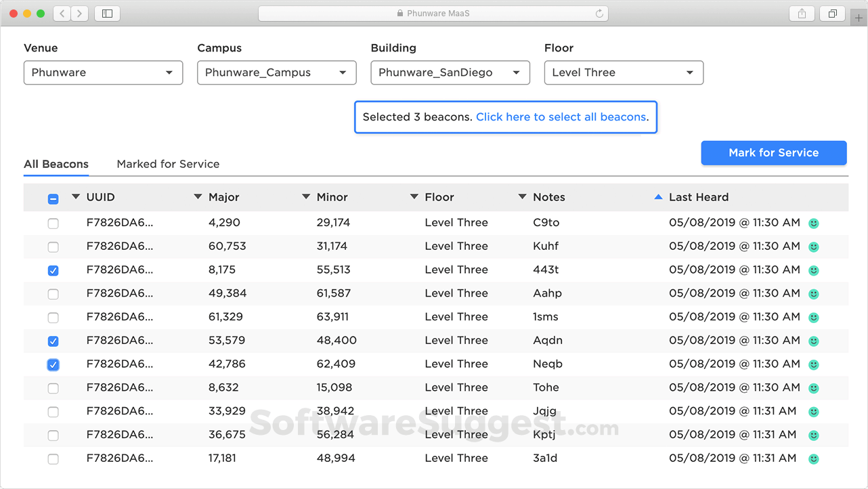868x489 pixels.
Task: Open the Venue dropdown showing Phunware
Action: pos(103,72)
